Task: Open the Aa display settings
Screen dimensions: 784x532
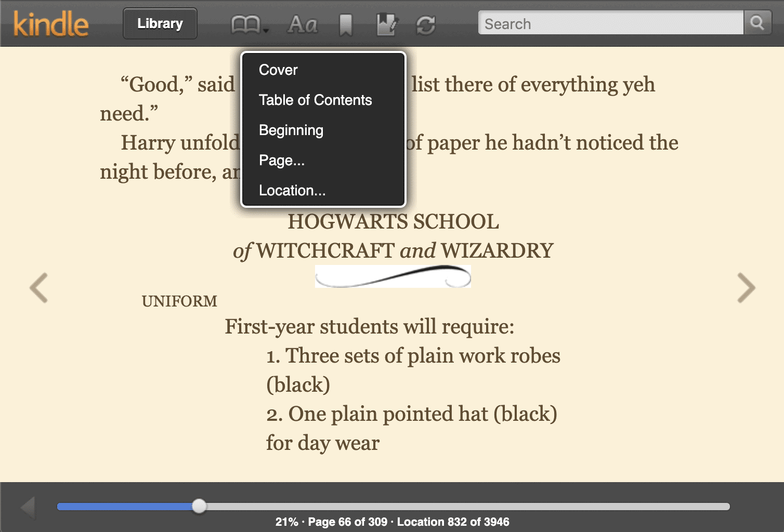Action: tap(303, 23)
